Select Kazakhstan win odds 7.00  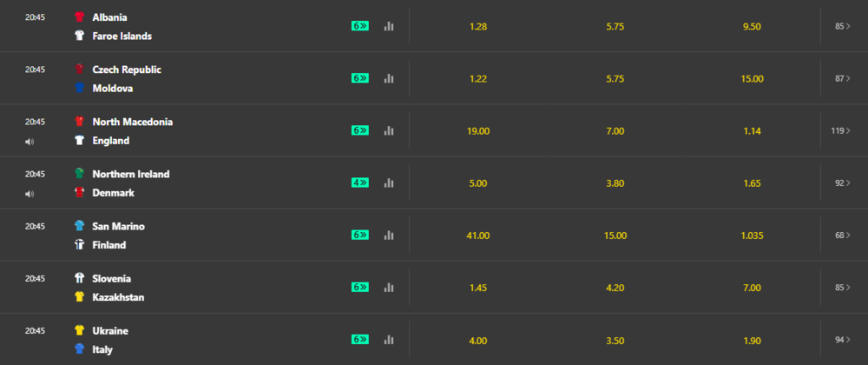752,288
